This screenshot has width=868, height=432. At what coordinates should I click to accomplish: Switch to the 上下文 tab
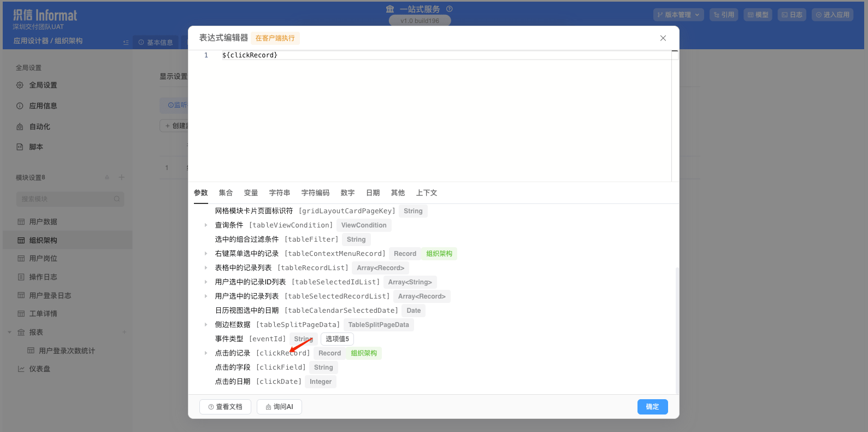click(x=426, y=193)
